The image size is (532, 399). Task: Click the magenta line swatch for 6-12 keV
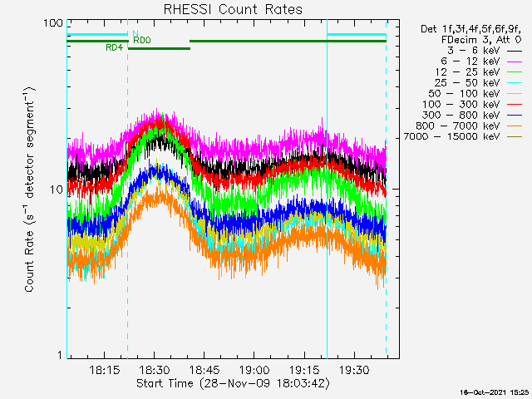[x=515, y=62]
